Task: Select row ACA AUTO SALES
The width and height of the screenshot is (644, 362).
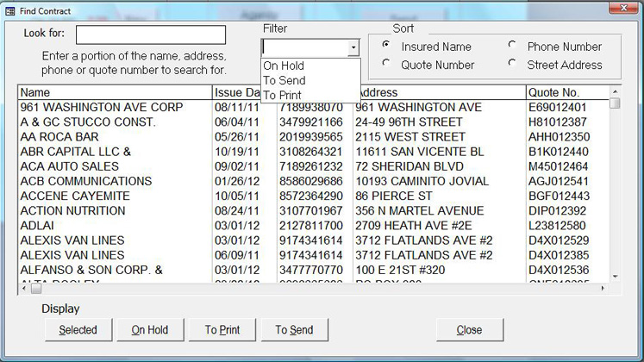Action: (x=314, y=166)
